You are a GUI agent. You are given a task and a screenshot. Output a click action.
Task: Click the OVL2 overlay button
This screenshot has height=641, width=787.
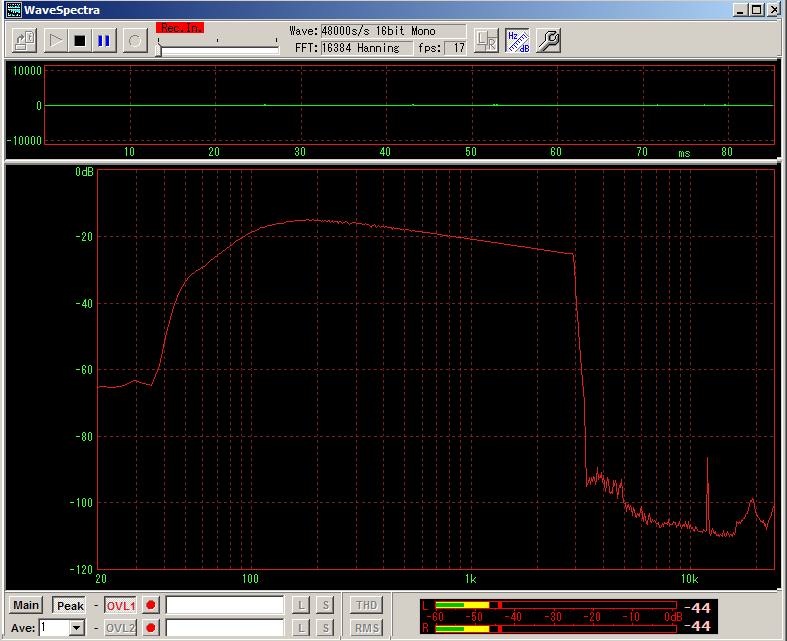tap(120, 627)
